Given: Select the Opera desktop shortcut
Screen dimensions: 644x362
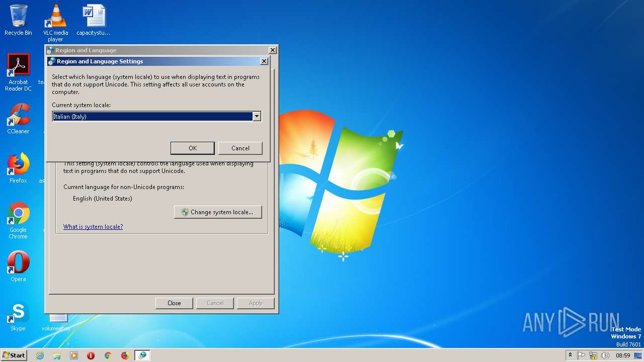Looking at the screenshot, I should [18, 266].
